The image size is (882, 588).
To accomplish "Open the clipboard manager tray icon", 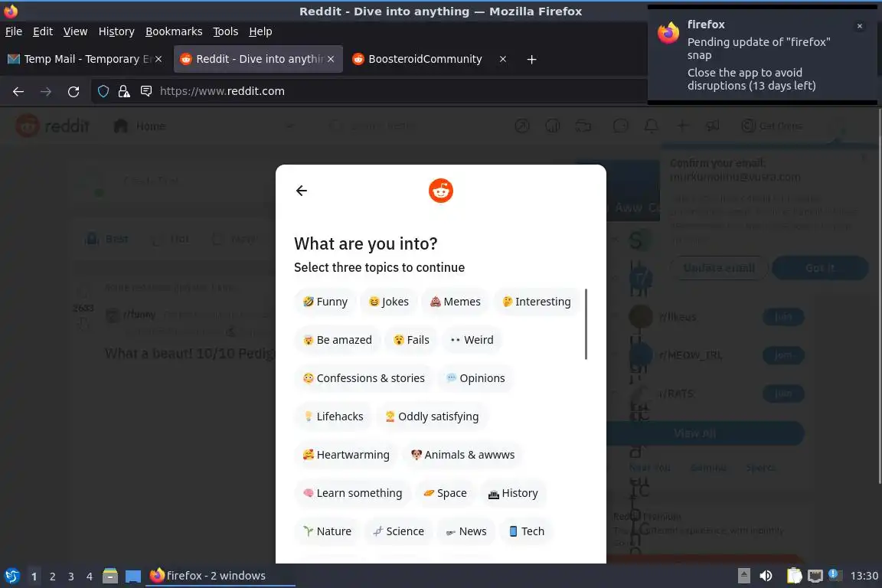I will 794,576.
